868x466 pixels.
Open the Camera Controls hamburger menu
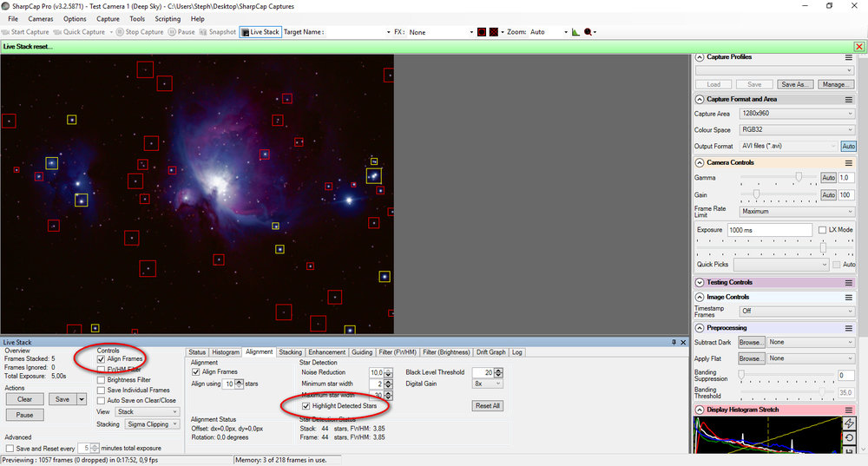pyautogui.click(x=849, y=163)
